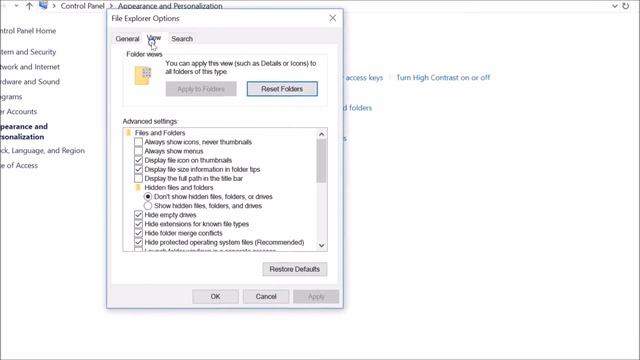Close the File Explorer Options dialog
The height and width of the screenshot is (360, 640).
click(x=333, y=18)
